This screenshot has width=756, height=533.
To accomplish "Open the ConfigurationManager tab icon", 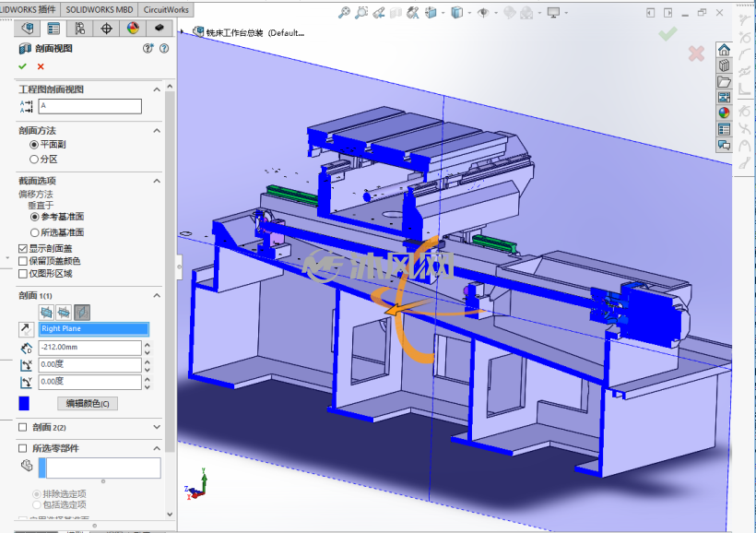I will click(x=80, y=29).
